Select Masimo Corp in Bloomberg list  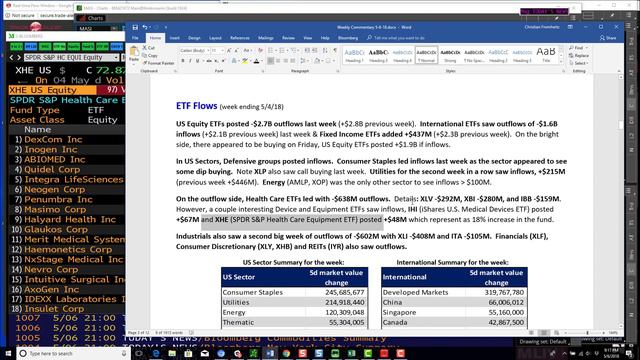(55, 209)
